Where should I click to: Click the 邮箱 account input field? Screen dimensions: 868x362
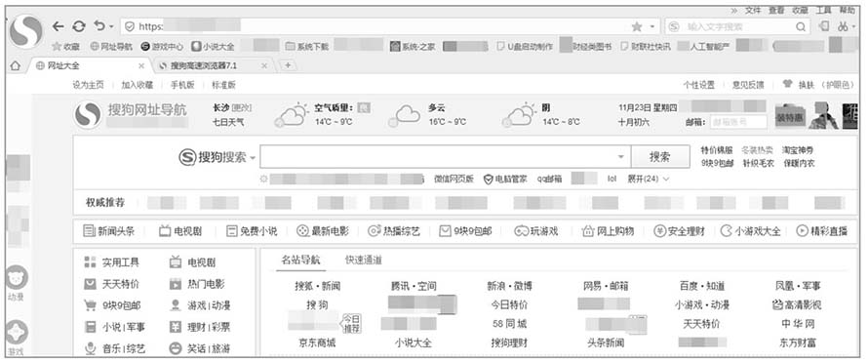(738, 122)
